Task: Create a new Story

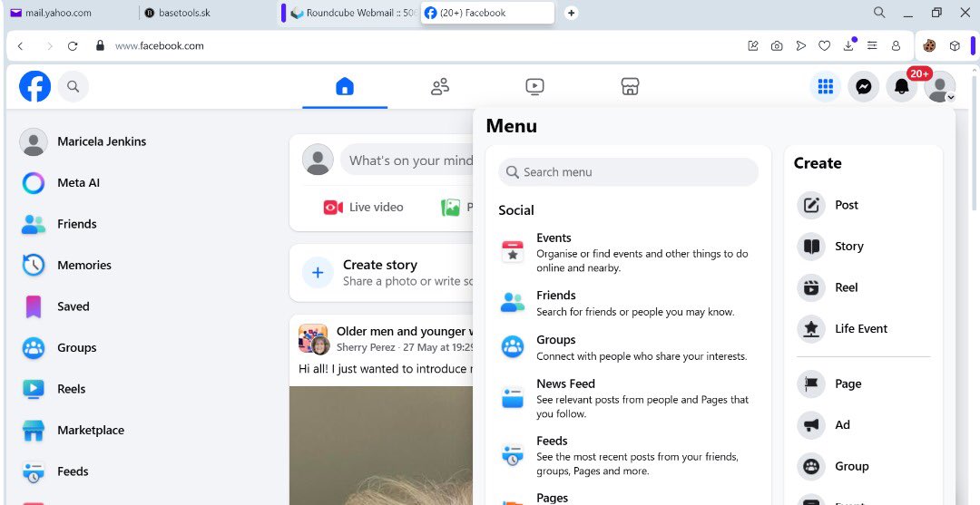Action: pos(863,247)
